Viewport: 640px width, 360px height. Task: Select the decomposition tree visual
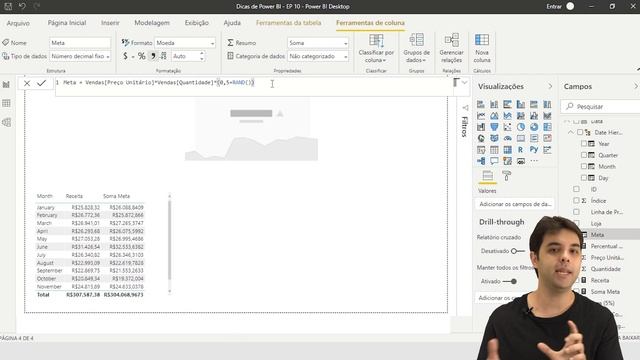(481, 161)
